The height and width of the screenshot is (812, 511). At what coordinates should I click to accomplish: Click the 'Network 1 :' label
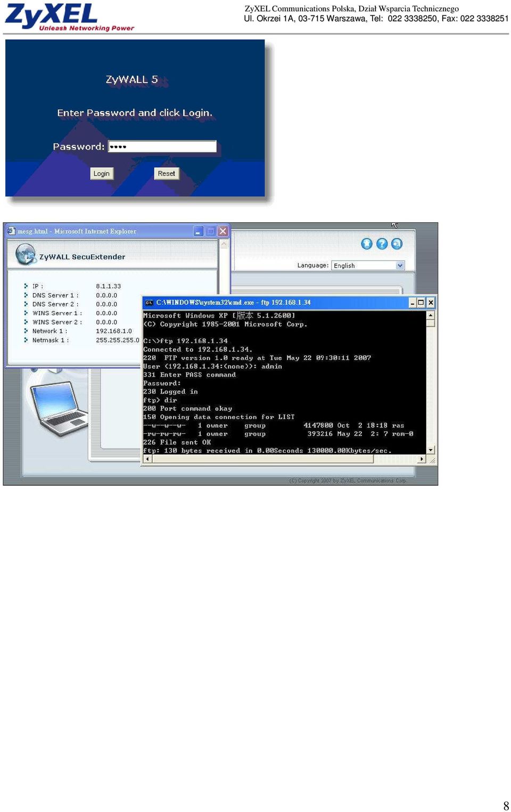[x=50, y=331]
